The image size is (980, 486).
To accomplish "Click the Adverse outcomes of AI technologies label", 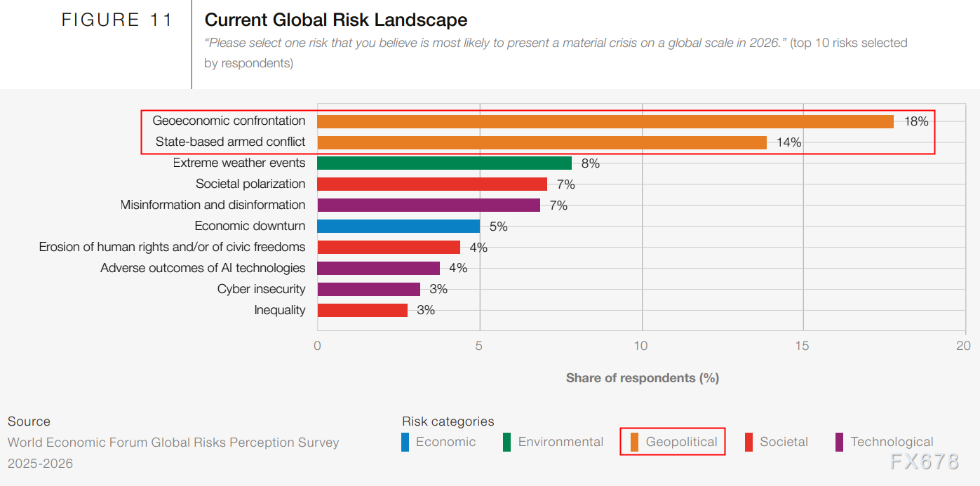I will tap(203, 268).
